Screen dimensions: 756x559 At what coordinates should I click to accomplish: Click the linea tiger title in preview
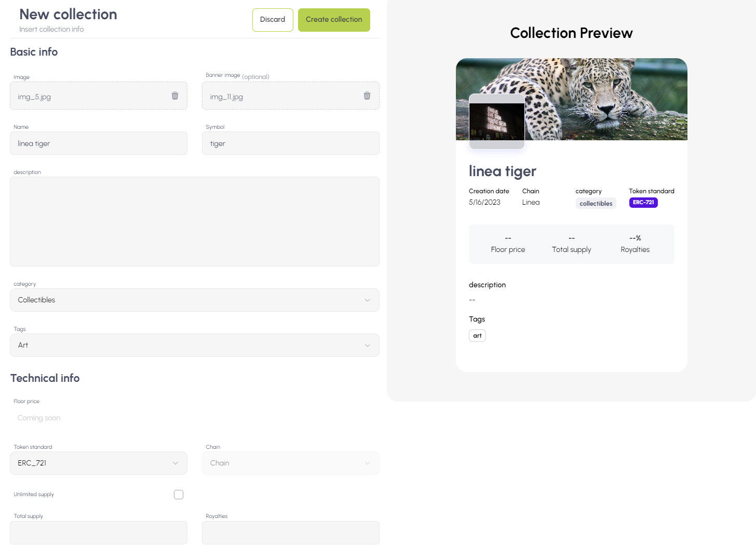[x=503, y=171]
